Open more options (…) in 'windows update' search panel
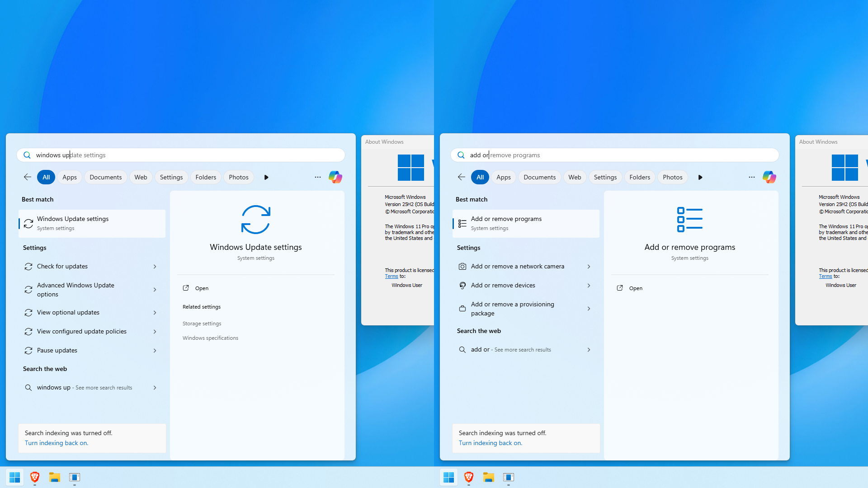Viewport: 868px width, 488px height. point(318,177)
